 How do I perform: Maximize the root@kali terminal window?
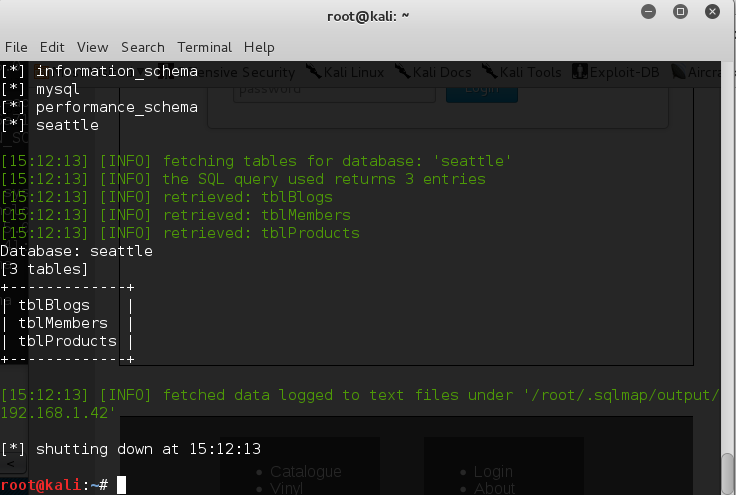pyautogui.click(x=681, y=12)
